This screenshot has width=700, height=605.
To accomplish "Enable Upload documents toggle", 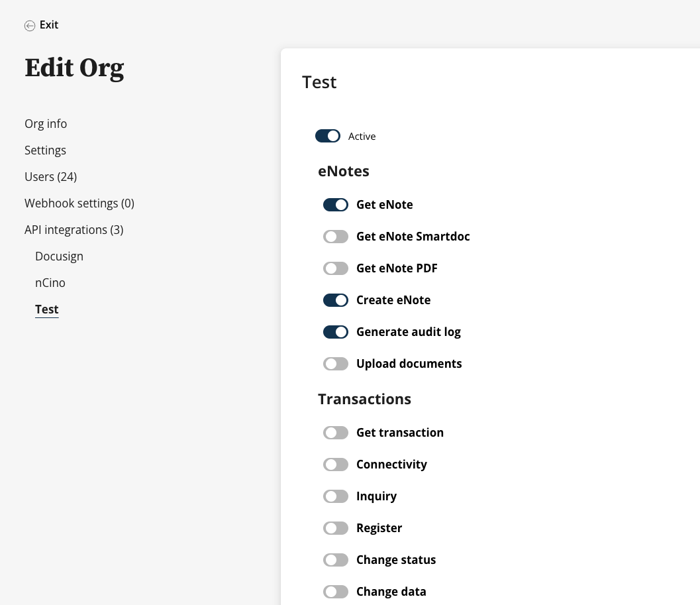I will click(336, 364).
